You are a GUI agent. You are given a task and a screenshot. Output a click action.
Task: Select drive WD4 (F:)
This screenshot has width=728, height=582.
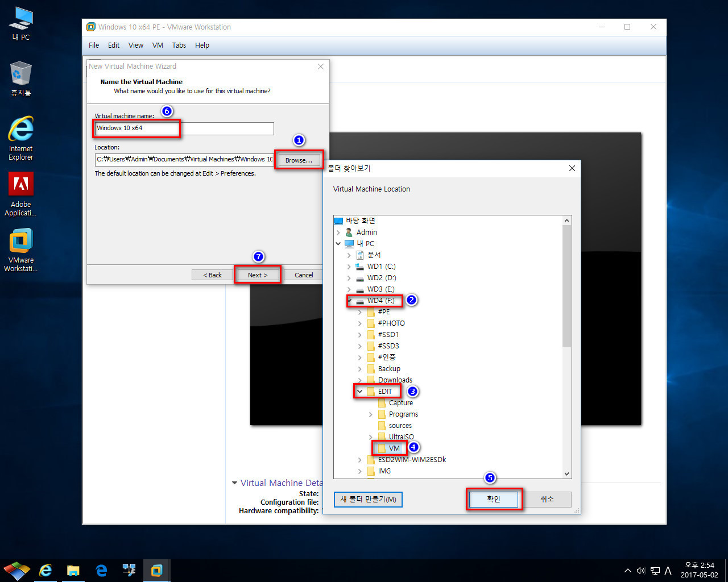point(380,300)
